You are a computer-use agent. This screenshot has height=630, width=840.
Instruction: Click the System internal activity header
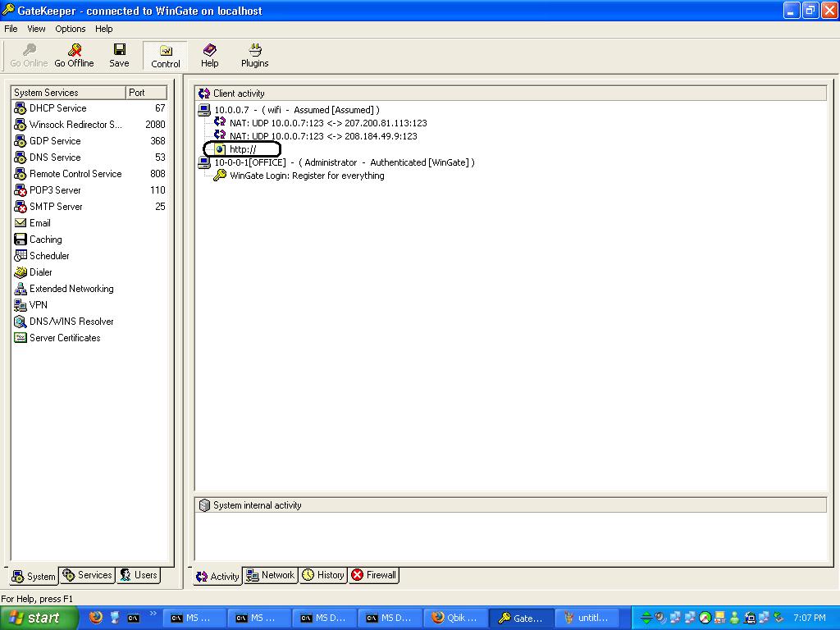(x=510, y=505)
